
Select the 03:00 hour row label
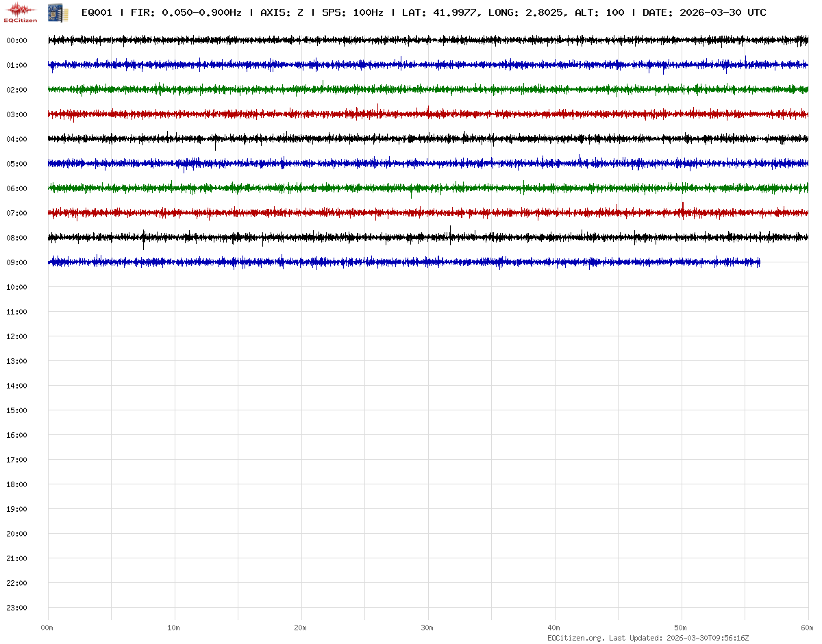(x=16, y=114)
